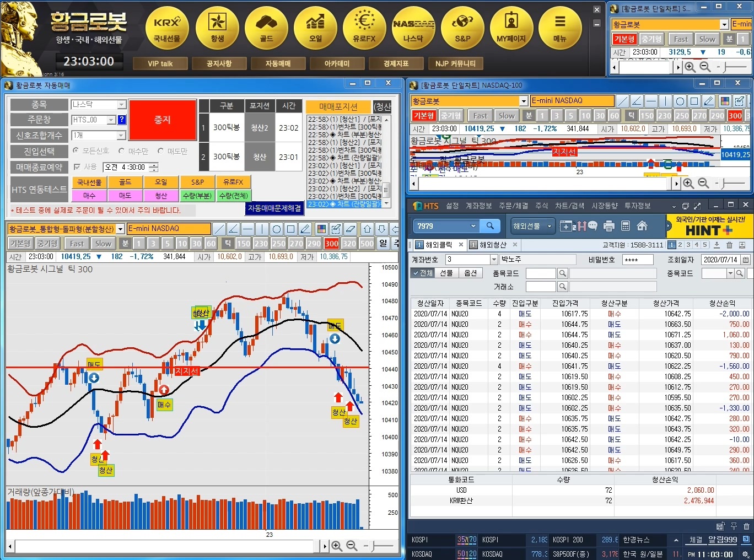Select the 모든신호 radio button
754x560 pixels.
(x=76, y=150)
